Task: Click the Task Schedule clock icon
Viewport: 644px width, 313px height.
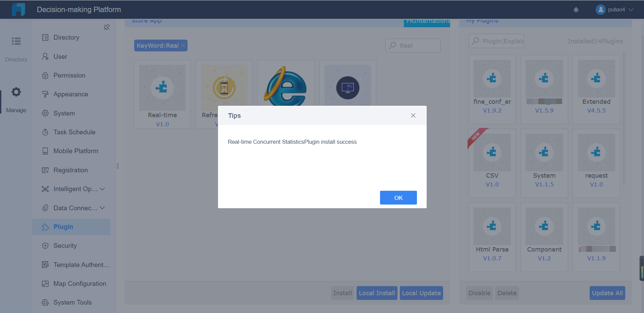Action: [x=45, y=132]
